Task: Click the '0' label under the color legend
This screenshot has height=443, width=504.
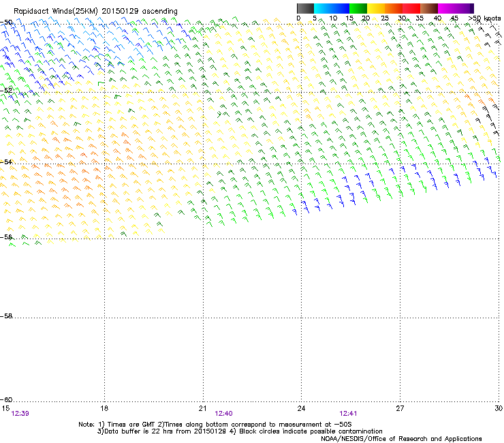Action: (x=298, y=18)
